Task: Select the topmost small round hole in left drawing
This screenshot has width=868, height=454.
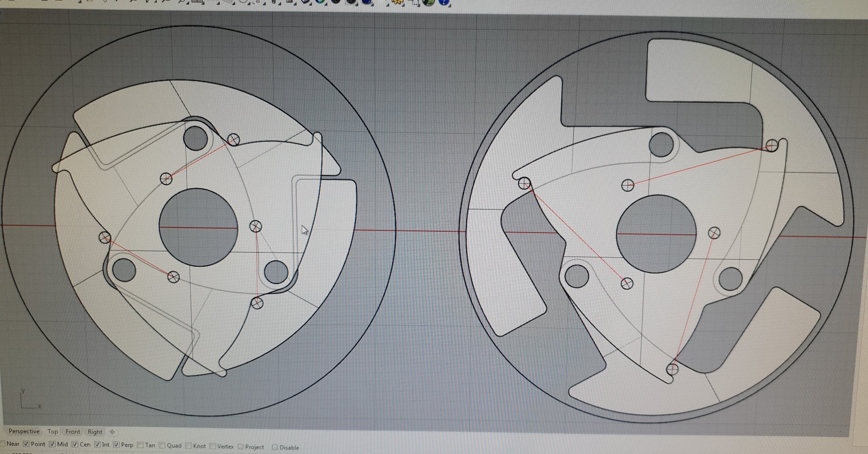Action: coord(196,138)
